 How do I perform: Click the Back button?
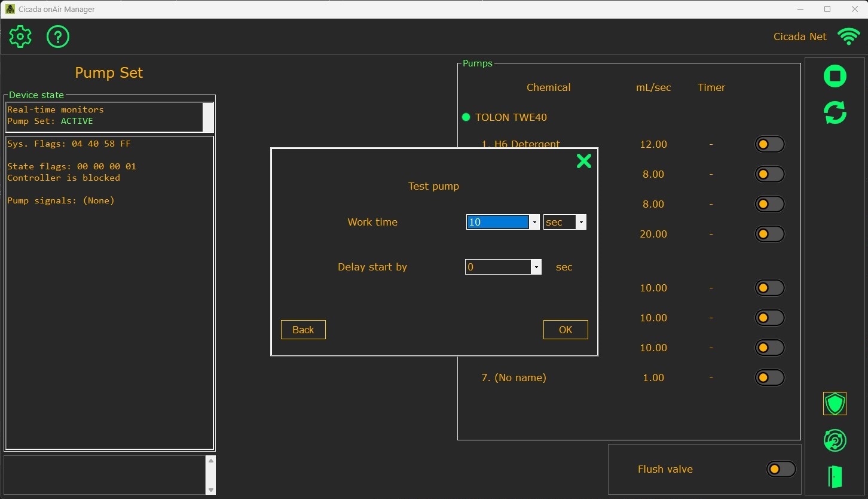pyautogui.click(x=303, y=330)
